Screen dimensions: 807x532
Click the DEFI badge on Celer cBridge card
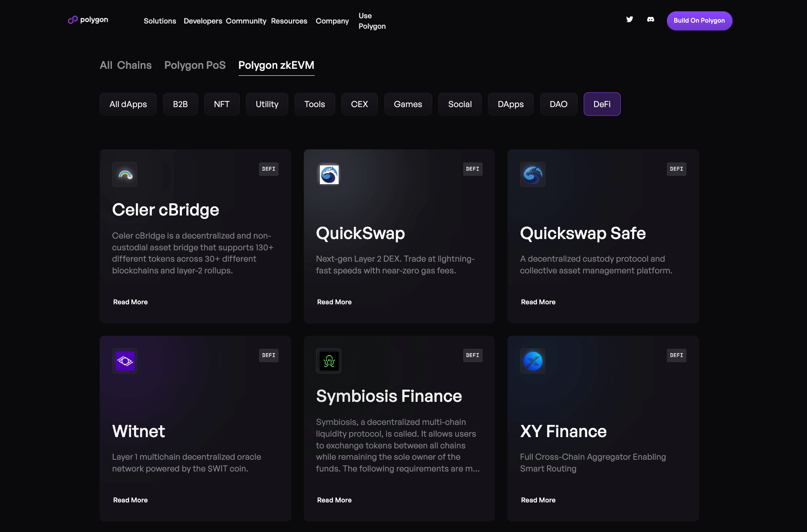[x=269, y=169]
